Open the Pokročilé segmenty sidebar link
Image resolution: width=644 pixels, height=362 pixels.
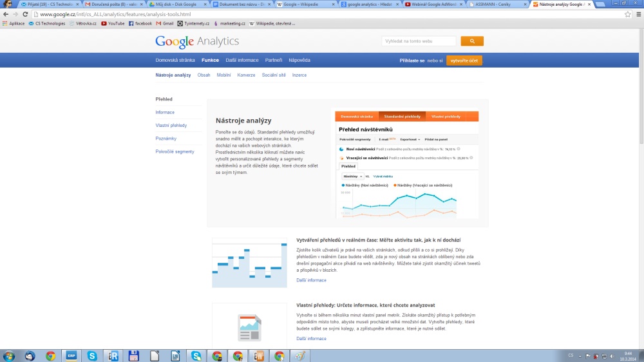click(x=175, y=151)
